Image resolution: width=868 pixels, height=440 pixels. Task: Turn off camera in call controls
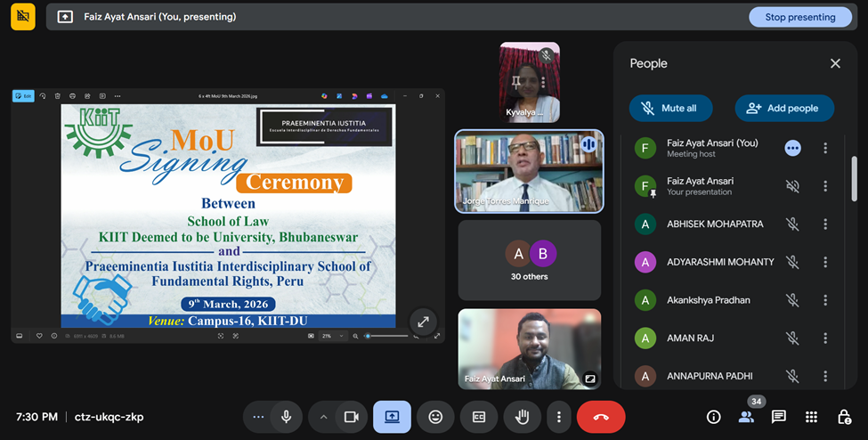coord(352,417)
